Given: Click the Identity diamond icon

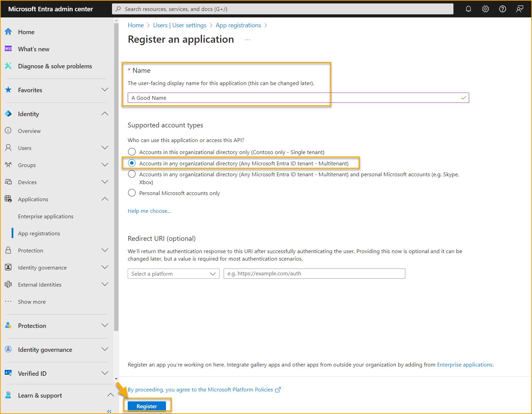Looking at the screenshot, I should (8, 114).
